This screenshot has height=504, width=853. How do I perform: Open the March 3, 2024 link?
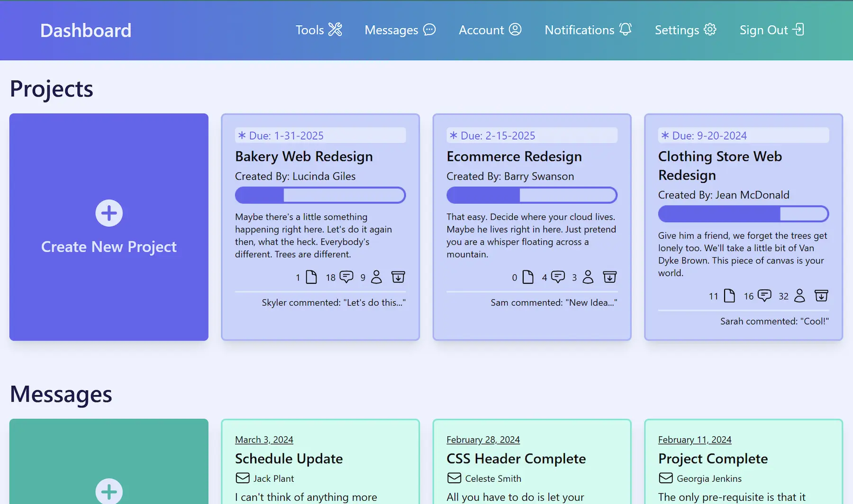264,440
